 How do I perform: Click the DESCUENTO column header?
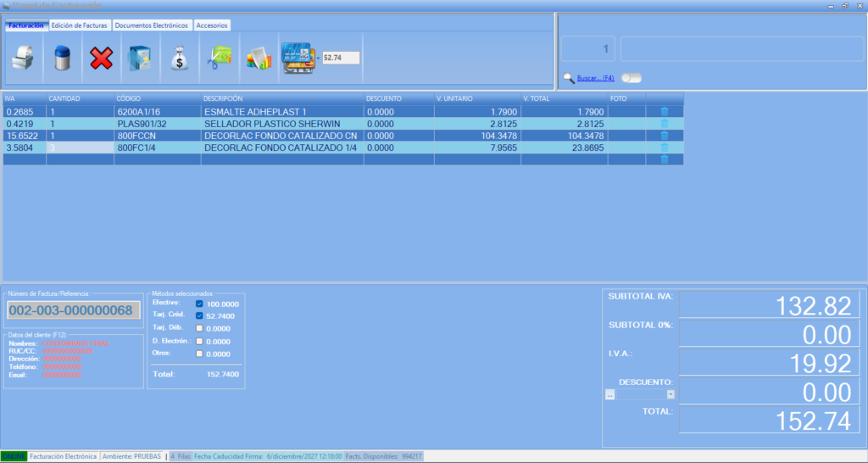click(399, 98)
